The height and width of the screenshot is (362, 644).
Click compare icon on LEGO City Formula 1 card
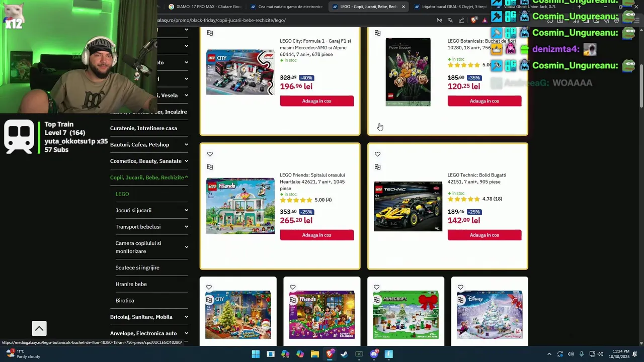(210, 33)
